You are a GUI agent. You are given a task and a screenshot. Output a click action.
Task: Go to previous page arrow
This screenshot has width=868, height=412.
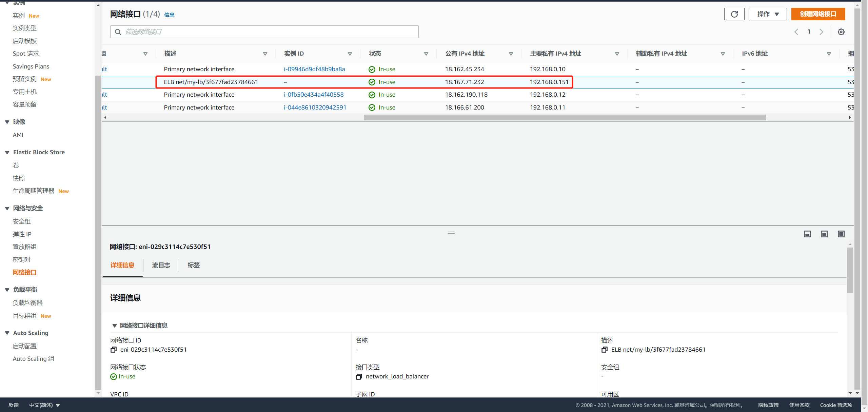(796, 32)
